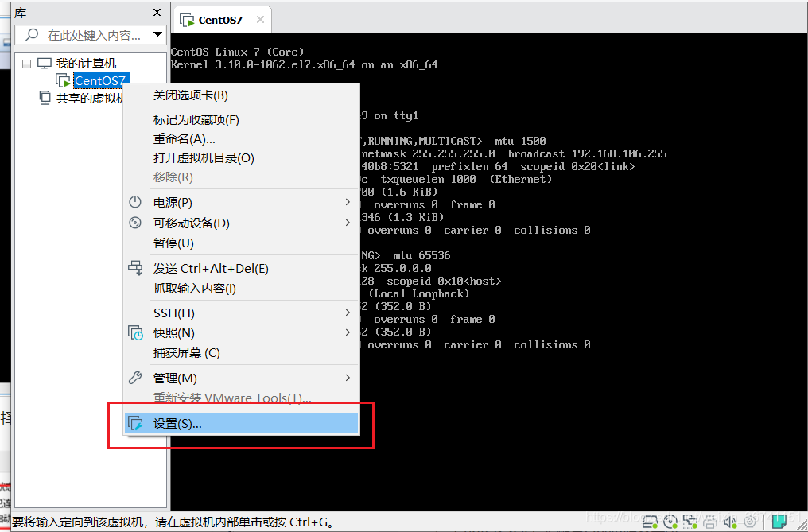Select the CentOS7 VM in library tree
The width and height of the screenshot is (808, 532).
coord(100,81)
